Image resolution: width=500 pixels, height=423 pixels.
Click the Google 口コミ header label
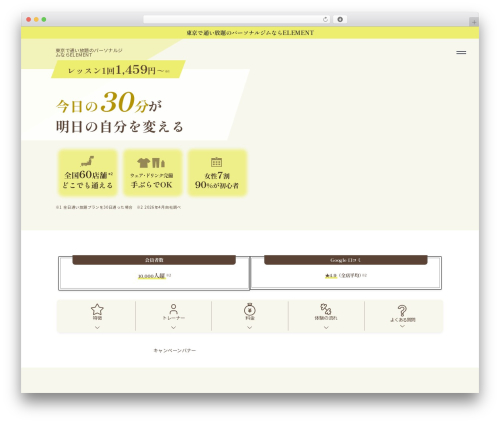[x=346, y=260]
